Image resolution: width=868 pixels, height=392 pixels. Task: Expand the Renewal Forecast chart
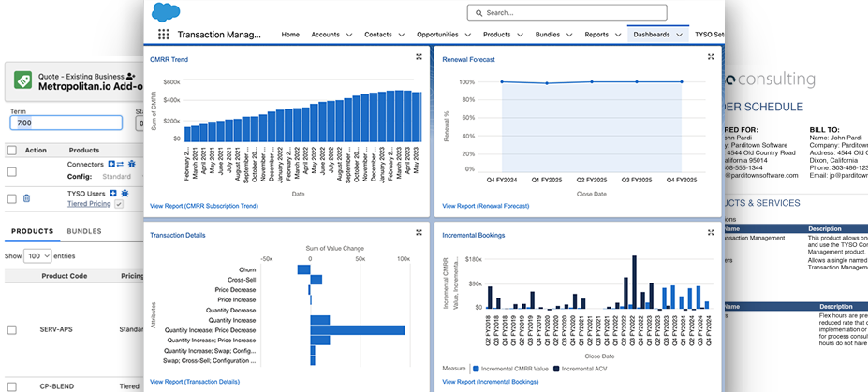pyautogui.click(x=711, y=57)
